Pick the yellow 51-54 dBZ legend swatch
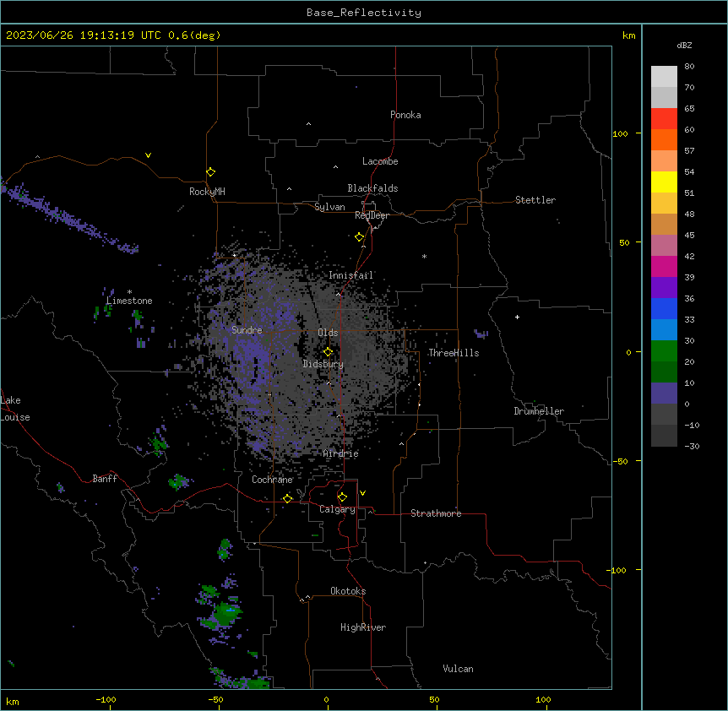This screenshot has width=728, height=711. tap(664, 182)
